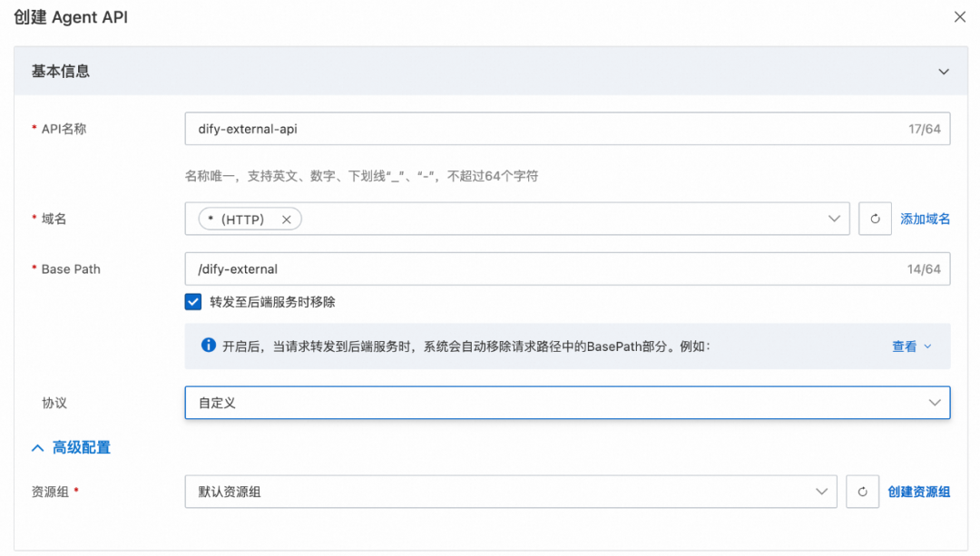Click the chevron next to 查看
This screenshot has height=556, width=980.
coord(925,346)
